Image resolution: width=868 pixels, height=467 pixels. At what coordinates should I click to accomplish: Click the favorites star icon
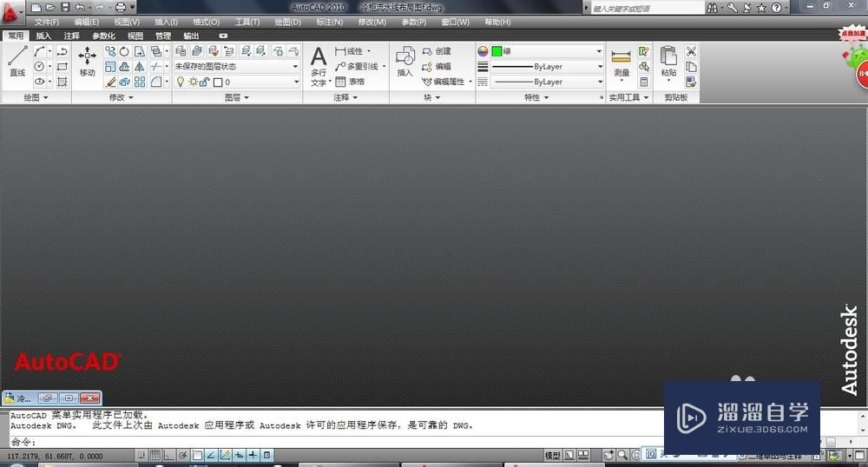[762, 8]
